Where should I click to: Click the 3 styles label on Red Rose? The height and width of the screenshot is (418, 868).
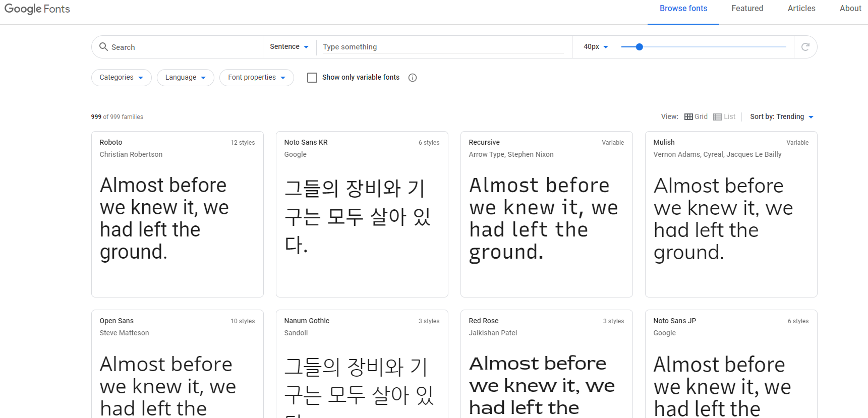click(613, 321)
